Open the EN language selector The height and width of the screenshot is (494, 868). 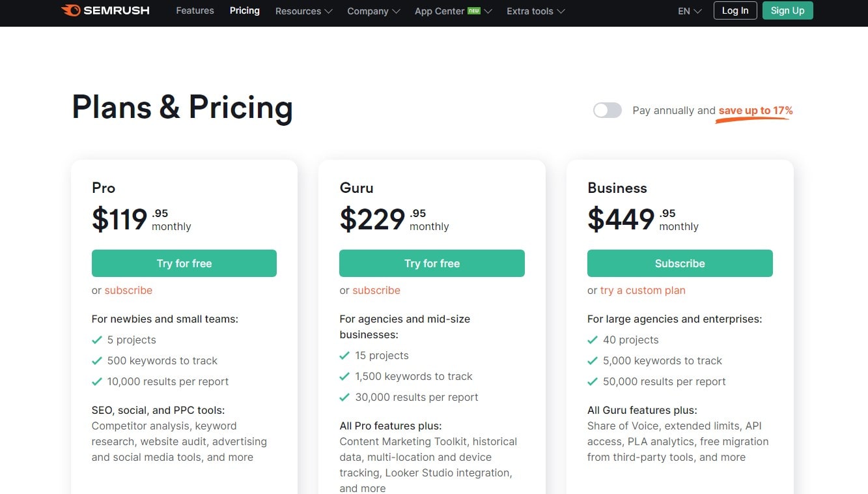point(690,11)
